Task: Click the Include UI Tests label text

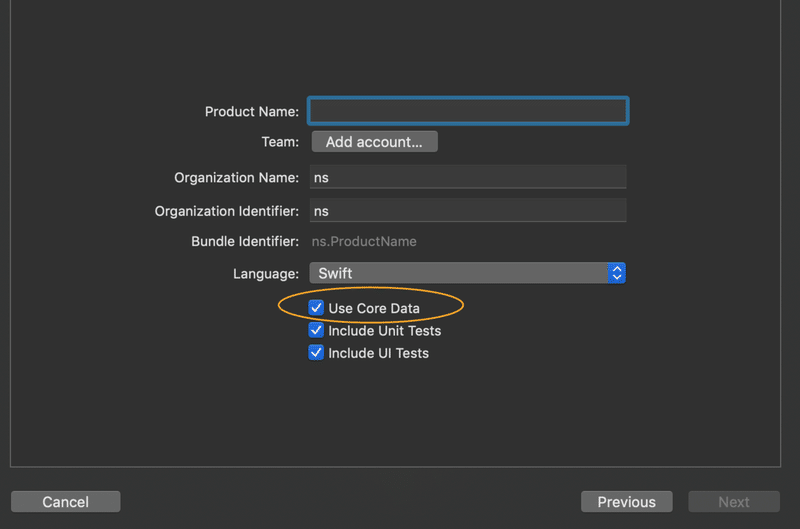Action: pos(378,352)
